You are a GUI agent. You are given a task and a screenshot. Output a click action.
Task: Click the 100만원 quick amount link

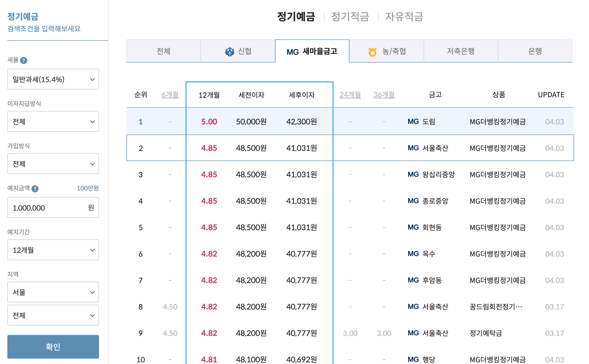(88, 188)
